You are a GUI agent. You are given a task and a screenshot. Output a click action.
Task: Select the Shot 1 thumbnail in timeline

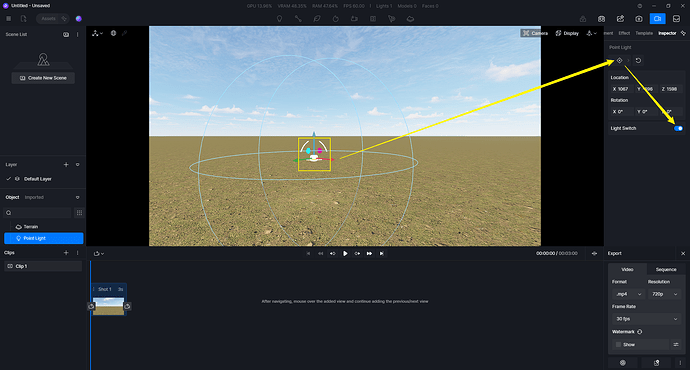point(108,306)
